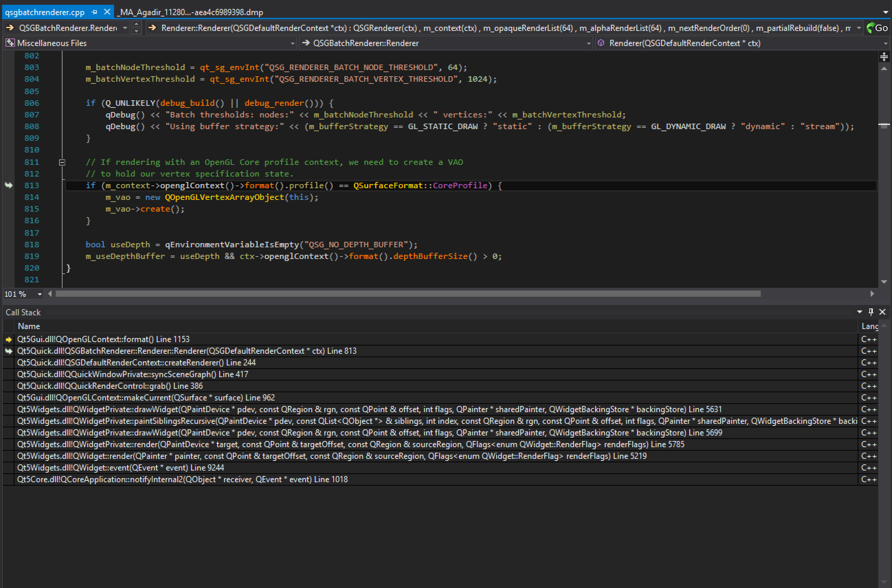Screen dimensions: 892x588
Task: Click the "QSG_NO_DEPTH_BUFFER" string on line 818
Action: coord(356,245)
